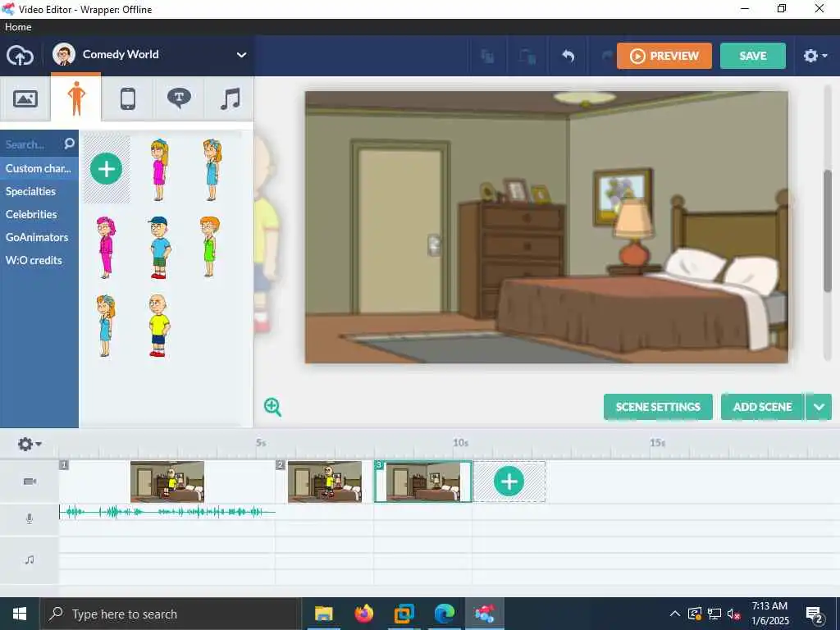Select scene 1 thumbnail in timeline
This screenshot has width=840, height=630.
click(167, 482)
